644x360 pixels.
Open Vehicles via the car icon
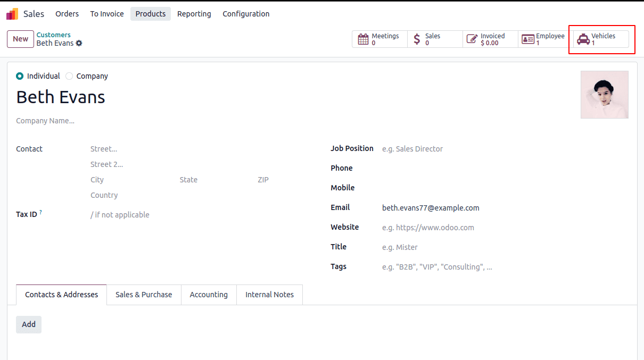pos(584,39)
